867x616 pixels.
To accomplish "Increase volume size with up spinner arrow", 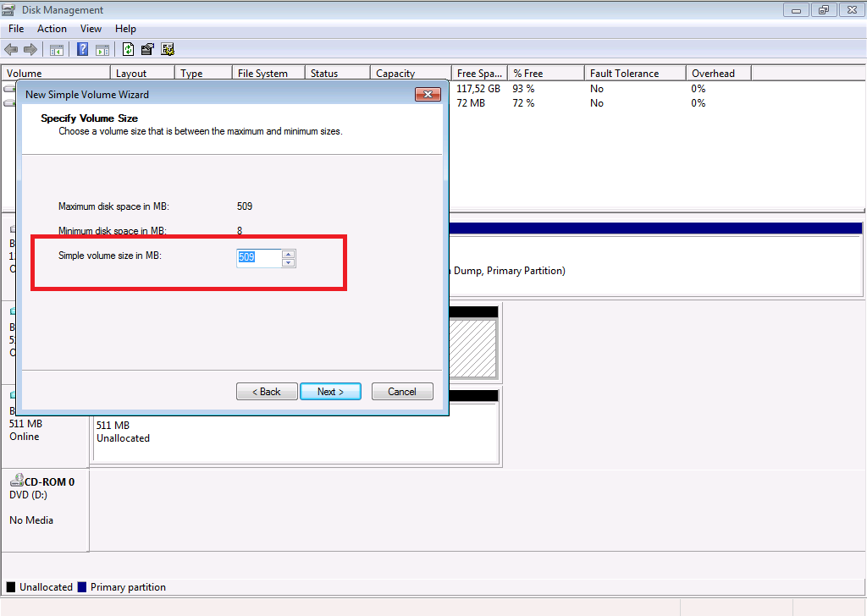I will click(289, 254).
